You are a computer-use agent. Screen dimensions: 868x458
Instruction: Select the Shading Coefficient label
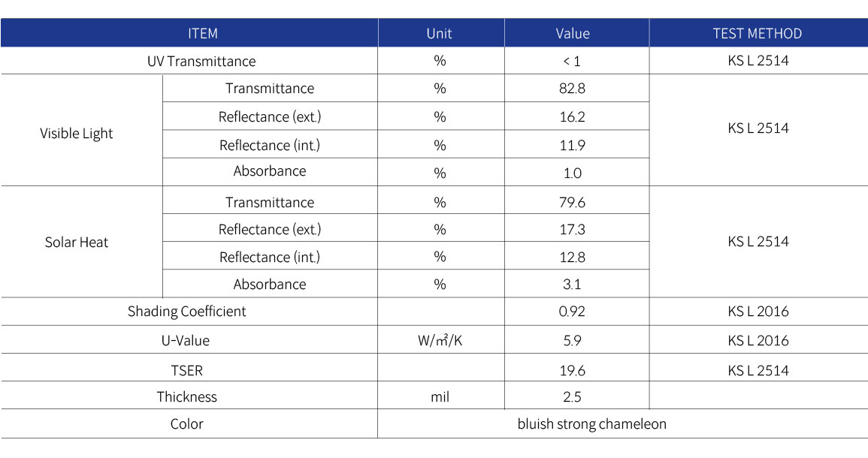point(186,312)
